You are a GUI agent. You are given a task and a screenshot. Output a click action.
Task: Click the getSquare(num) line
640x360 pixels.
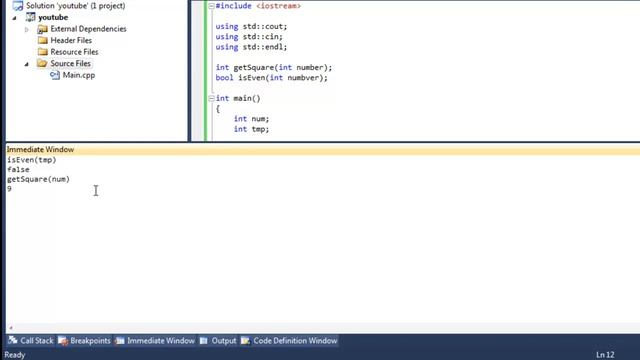(38, 179)
